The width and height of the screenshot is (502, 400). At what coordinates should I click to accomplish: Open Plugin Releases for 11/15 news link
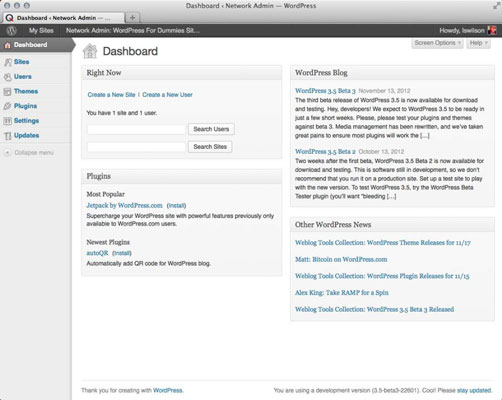[x=382, y=276]
